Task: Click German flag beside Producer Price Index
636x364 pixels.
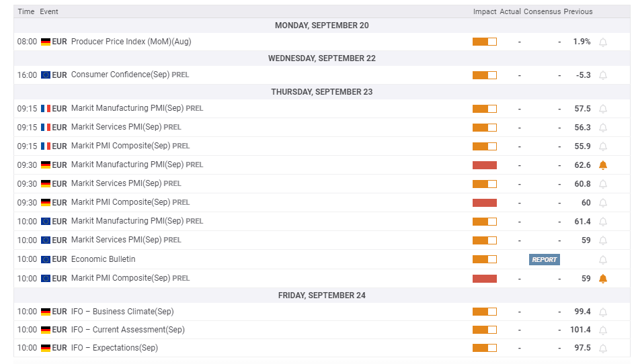Action: (x=46, y=42)
